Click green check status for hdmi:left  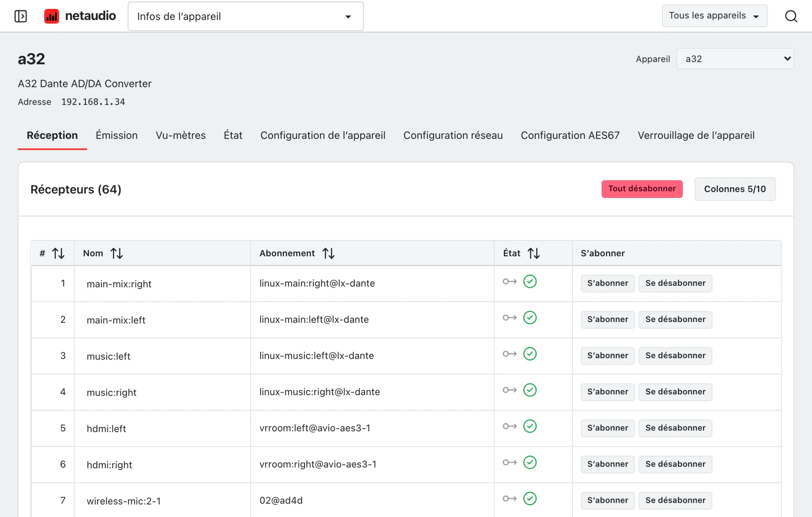coord(530,426)
